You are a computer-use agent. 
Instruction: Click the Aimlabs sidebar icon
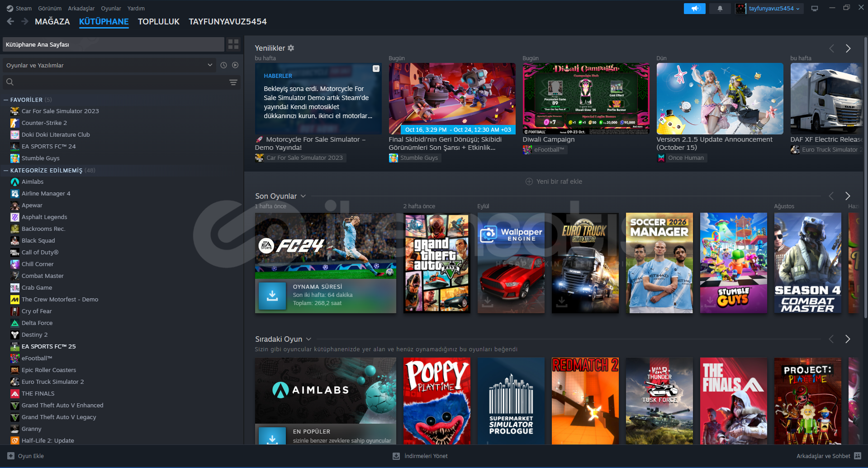(x=15, y=181)
